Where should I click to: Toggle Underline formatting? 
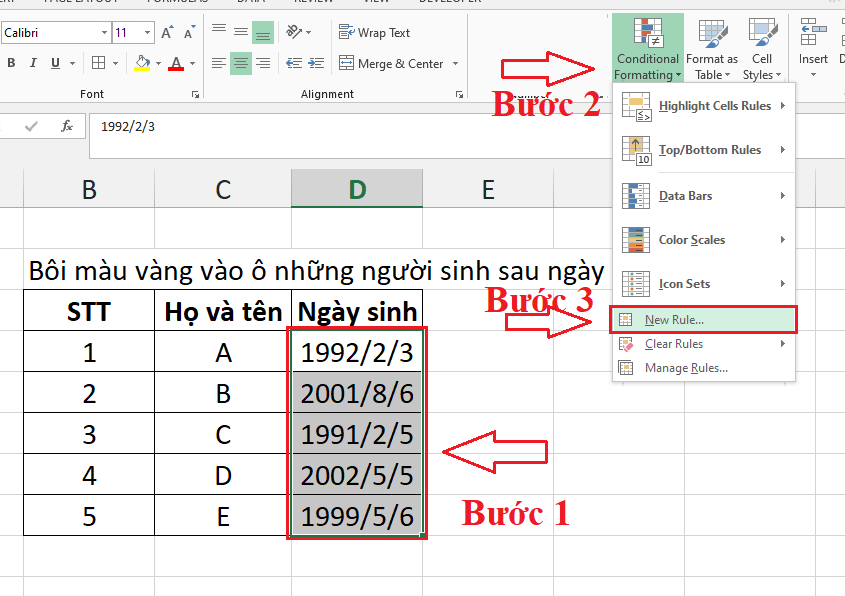[x=55, y=63]
